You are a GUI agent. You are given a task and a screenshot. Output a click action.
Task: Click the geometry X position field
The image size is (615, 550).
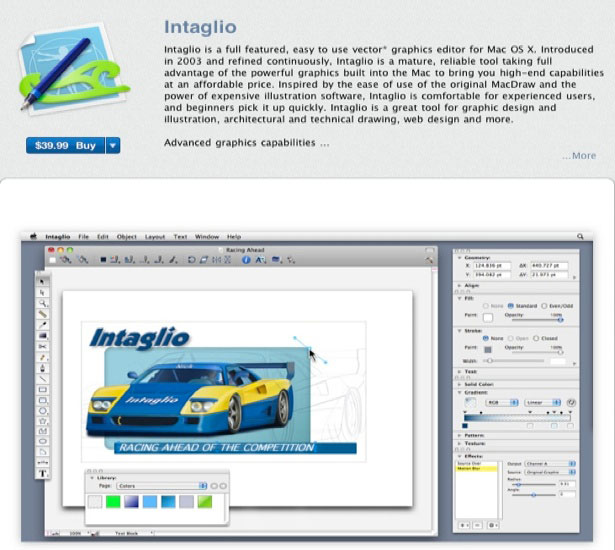tap(492, 266)
